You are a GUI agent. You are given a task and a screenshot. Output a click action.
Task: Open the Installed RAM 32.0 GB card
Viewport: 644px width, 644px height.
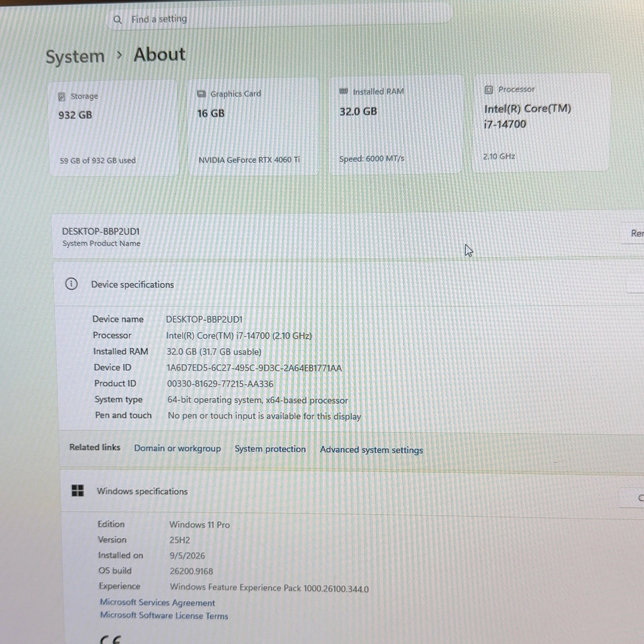(396, 125)
